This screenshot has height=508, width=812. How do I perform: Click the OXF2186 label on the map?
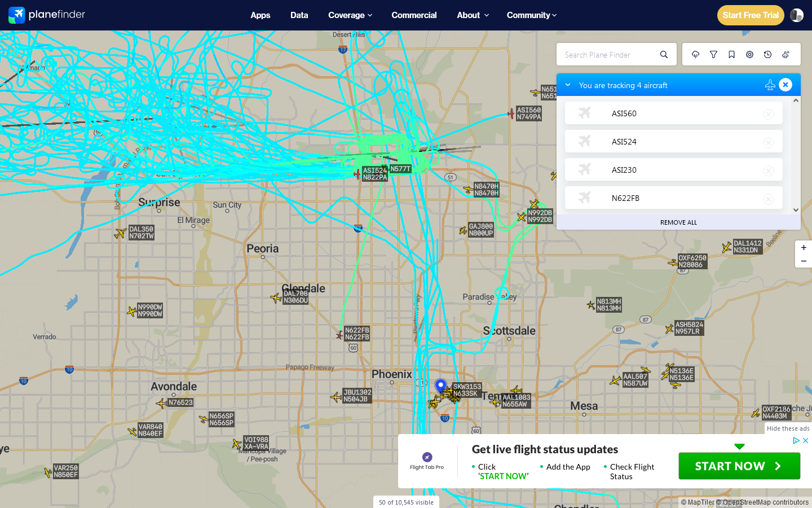[776, 413]
